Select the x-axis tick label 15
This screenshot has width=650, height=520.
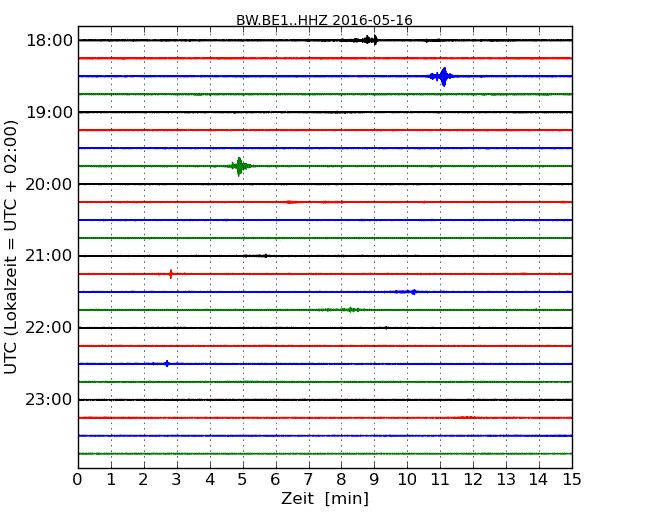[x=572, y=480]
